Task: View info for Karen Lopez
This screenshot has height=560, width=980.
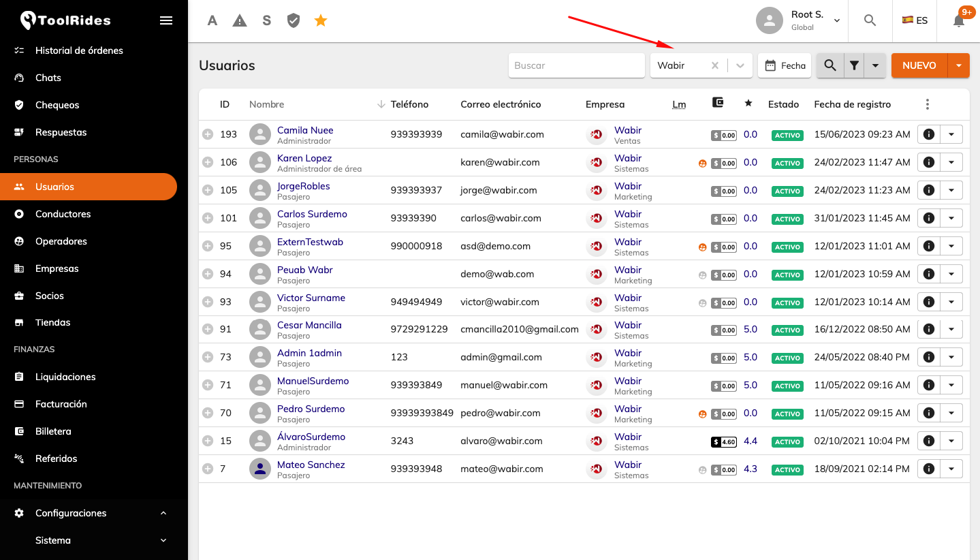Action: coord(928,162)
